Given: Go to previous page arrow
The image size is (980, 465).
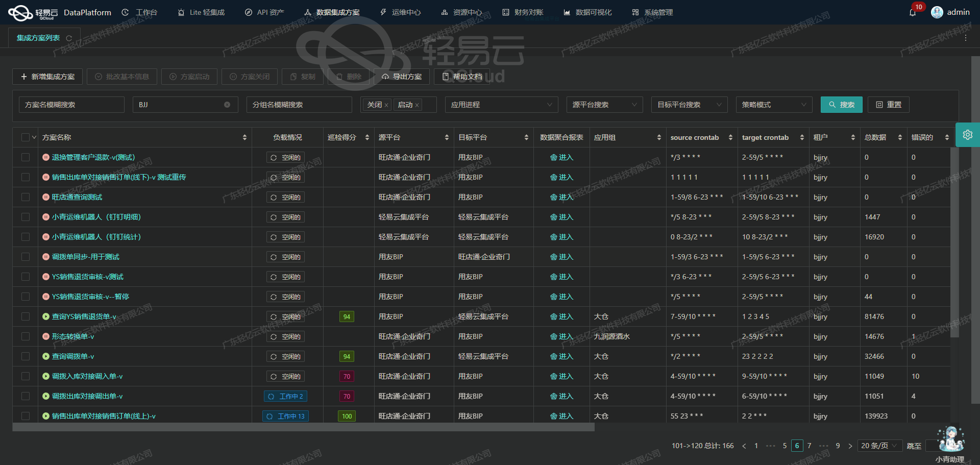Looking at the screenshot, I should pyautogui.click(x=744, y=446).
